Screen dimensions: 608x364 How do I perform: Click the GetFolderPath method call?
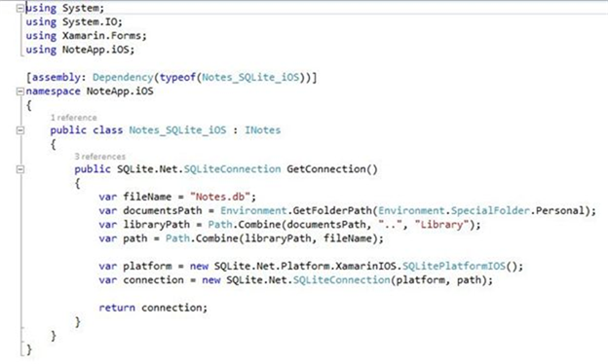[332, 210]
